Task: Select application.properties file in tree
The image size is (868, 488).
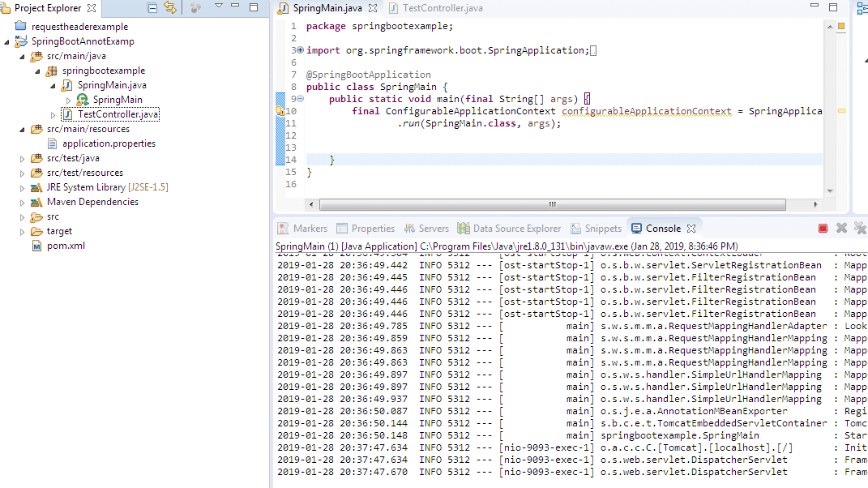Action: (109, 143)
